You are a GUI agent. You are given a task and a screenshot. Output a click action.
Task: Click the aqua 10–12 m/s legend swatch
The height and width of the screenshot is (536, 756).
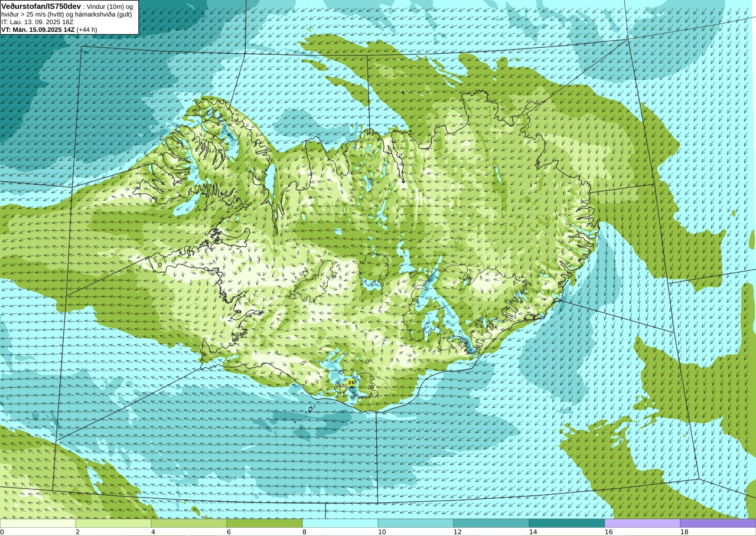click(x=416, y=523)
